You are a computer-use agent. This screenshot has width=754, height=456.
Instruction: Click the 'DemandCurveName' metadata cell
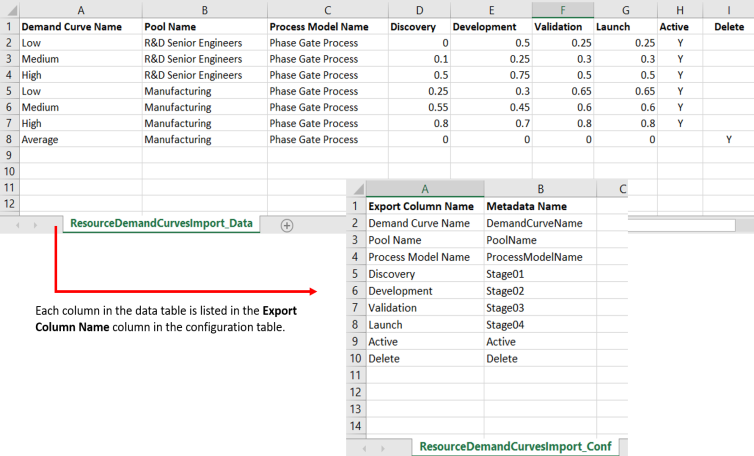point(540,223)
